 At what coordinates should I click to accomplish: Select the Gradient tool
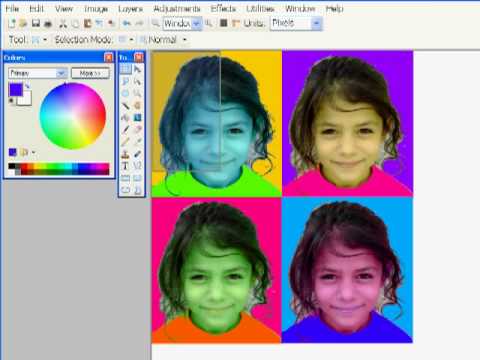click(x=137, y=117)
